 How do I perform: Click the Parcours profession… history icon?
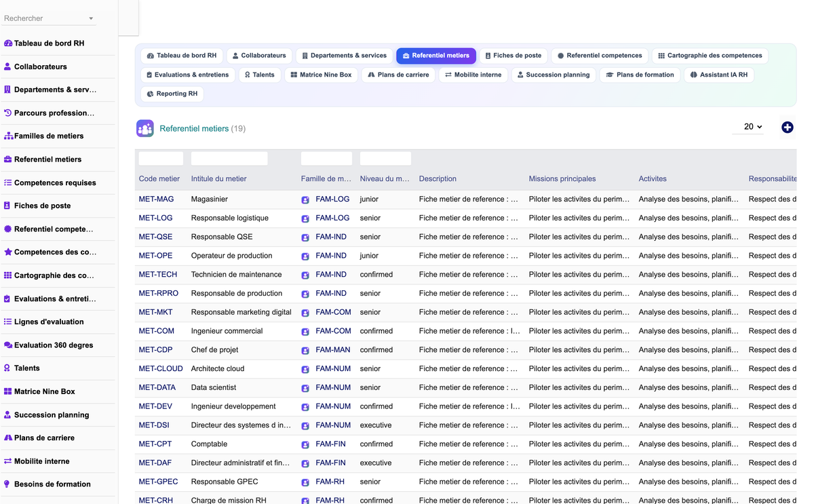8,113
